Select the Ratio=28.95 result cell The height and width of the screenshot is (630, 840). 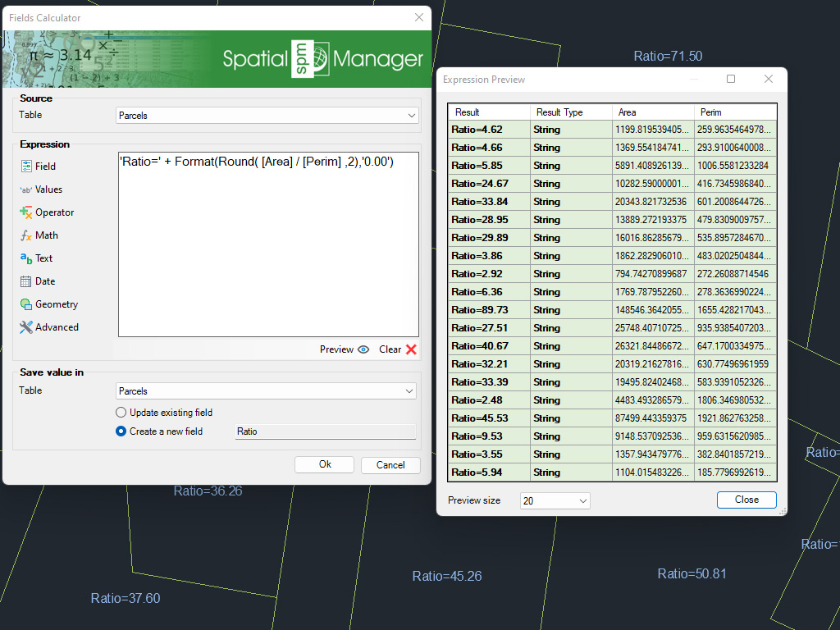tap(489, 220)
